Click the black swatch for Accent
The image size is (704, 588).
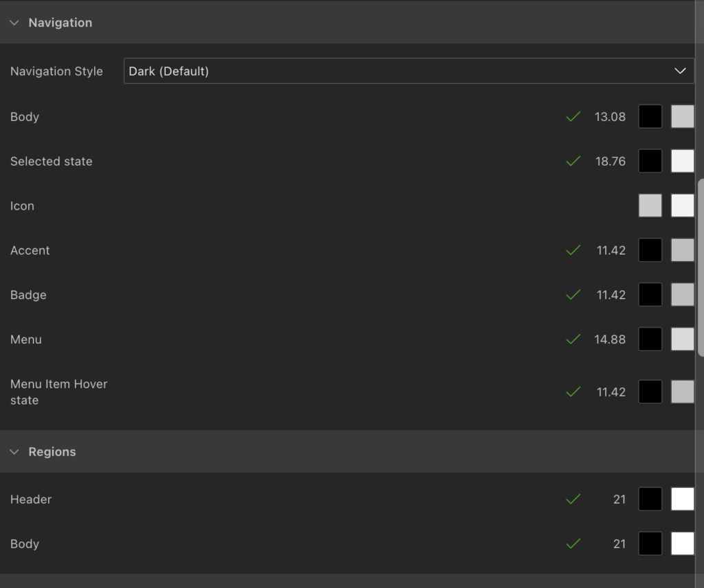(650, 250)
